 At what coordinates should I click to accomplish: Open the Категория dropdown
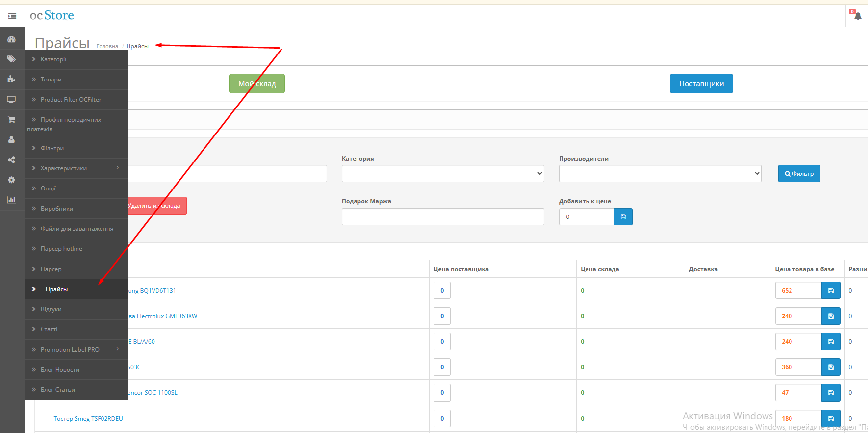(442, 174)
